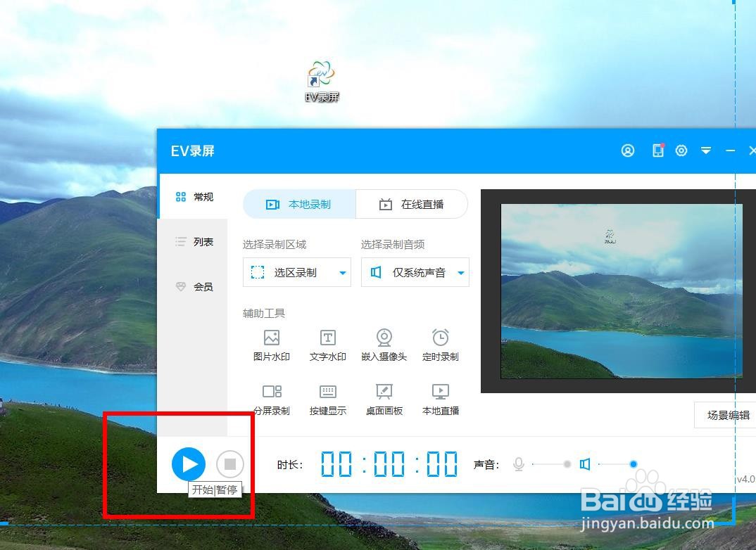Image resolution: width=756 pixels, height=550 pixels.
Task: Open the mobile phone icon in title bar
Action: click(x=658, y=151)
